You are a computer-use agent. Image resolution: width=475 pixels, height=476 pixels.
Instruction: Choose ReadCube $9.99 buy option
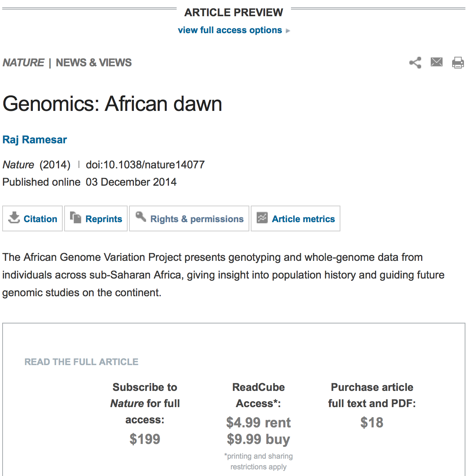coord(259,439)
